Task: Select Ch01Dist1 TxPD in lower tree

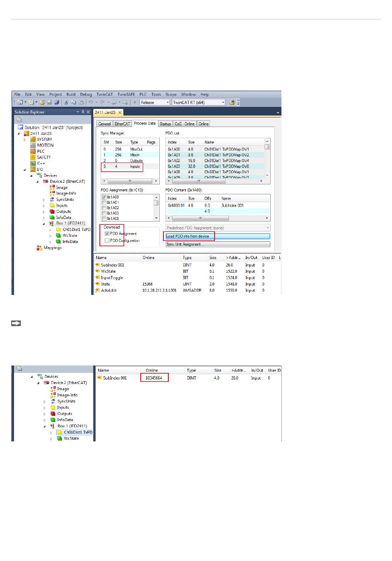Action: [x=75, y=432]
